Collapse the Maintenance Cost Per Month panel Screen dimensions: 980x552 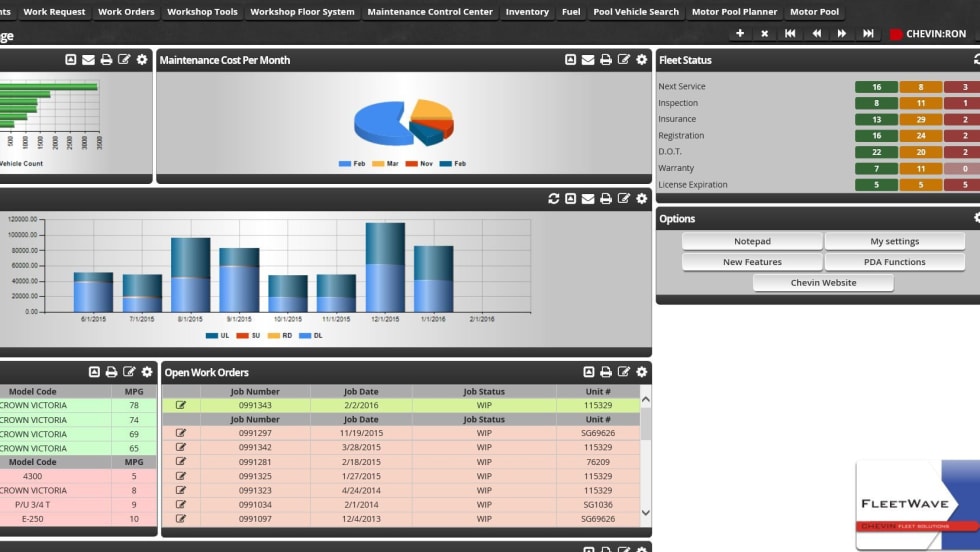(x=570, y=60)
